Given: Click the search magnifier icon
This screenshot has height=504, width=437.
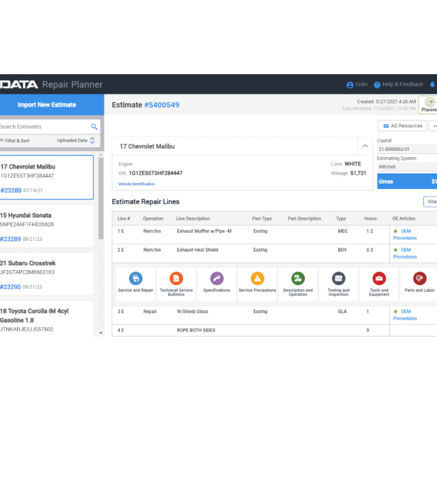Looking at the screenshot, I should coord(94,127).
